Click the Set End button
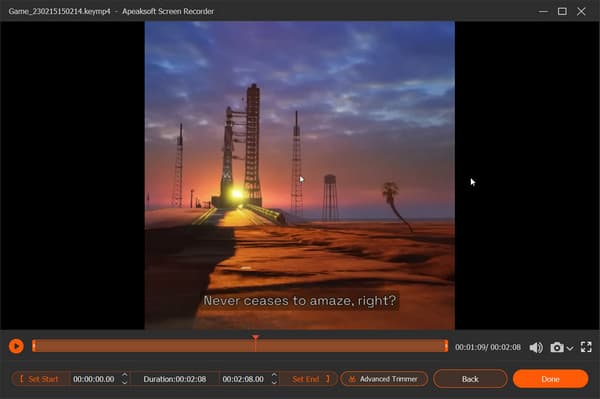The image size is (600, 399). pyautogui.click(x=310, y=379)
